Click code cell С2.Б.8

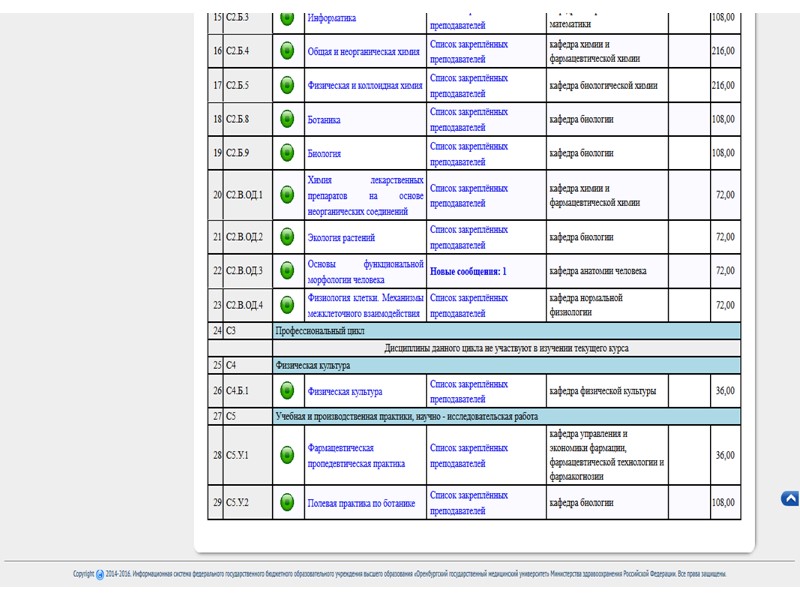click(x=247, y=119)
